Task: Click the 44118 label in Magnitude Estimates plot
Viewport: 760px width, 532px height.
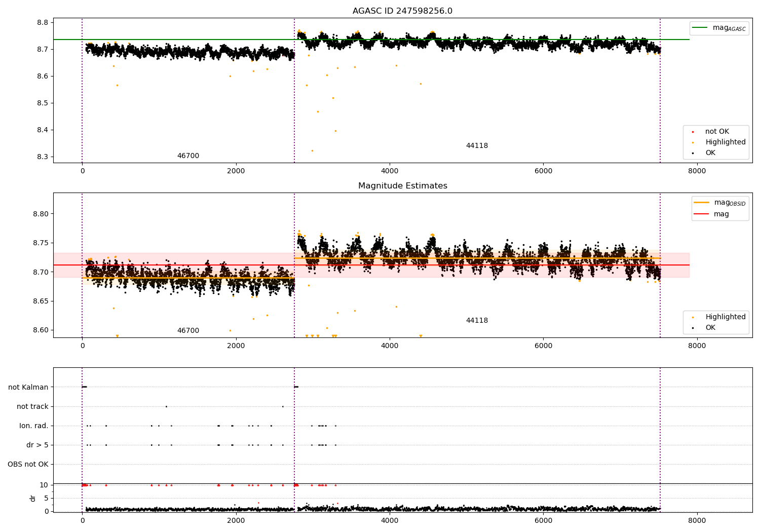Action: [477, 321]
